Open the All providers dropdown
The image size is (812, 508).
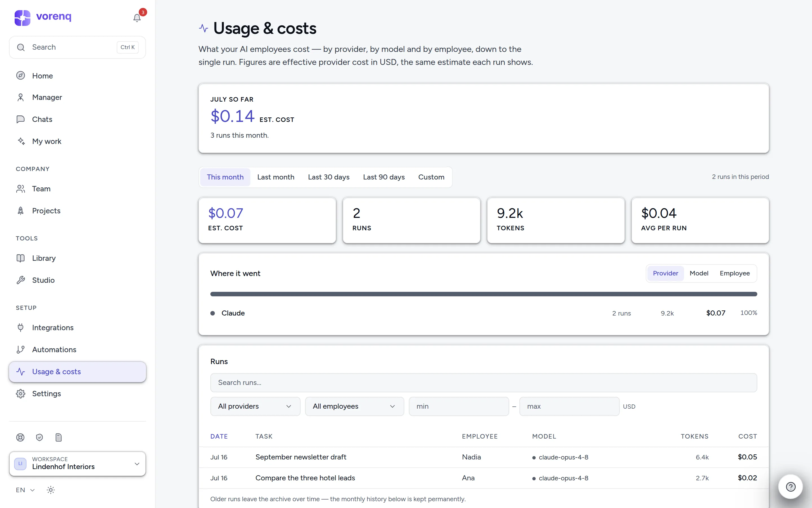coord(255,406)
